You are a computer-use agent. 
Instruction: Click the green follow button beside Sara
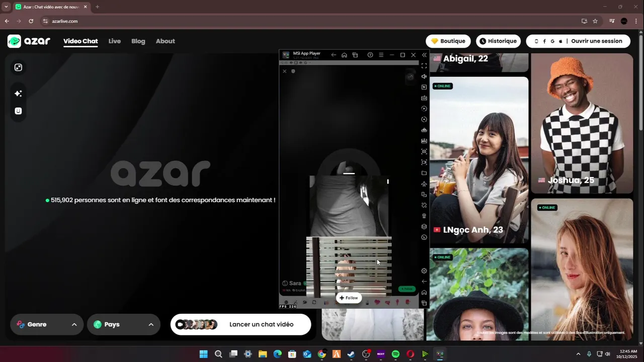tap(407, 289)
